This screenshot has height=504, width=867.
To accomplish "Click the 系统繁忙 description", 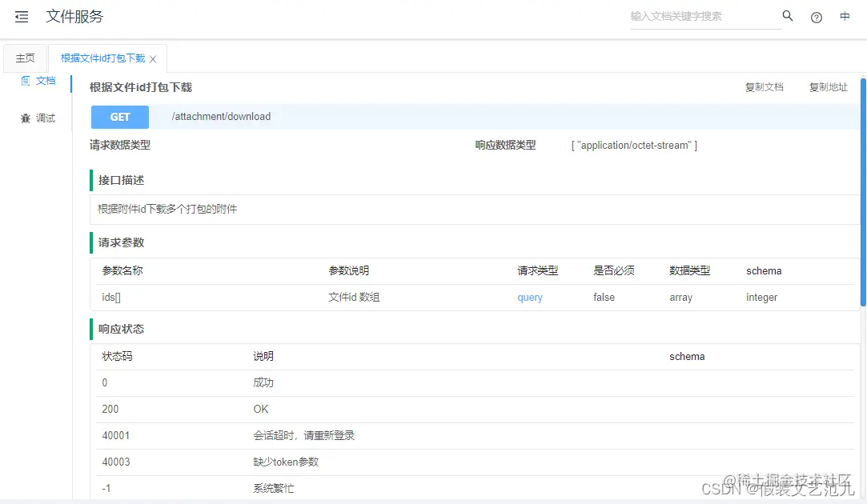I will 273,489.
